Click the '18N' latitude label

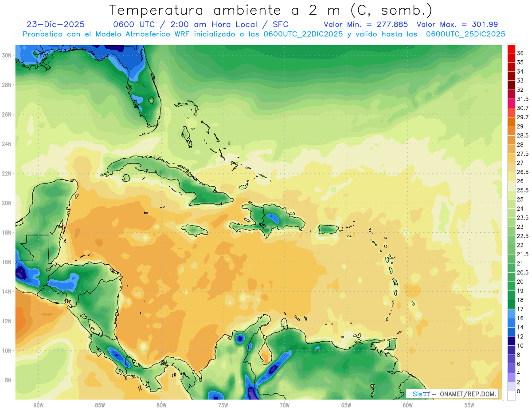pos(8,232)
